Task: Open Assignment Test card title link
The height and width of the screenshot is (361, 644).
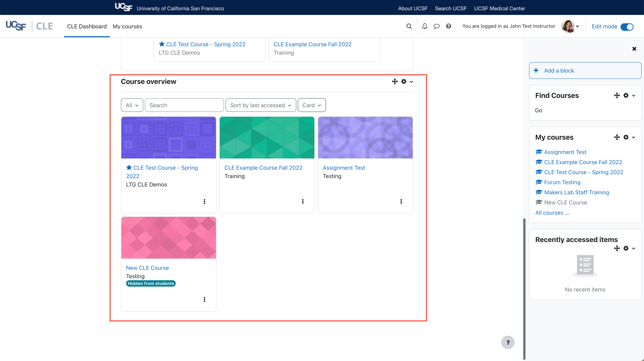Action: 344,168
